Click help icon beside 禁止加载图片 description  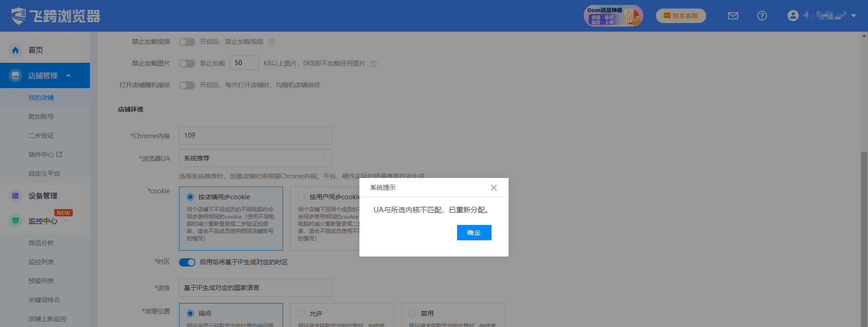(x=373, y=64)
